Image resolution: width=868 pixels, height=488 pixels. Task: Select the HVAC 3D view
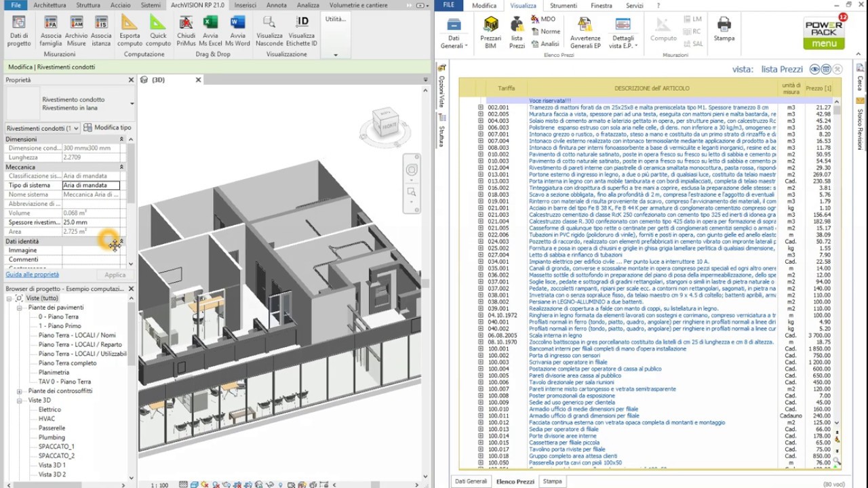[x=47, y=419]
